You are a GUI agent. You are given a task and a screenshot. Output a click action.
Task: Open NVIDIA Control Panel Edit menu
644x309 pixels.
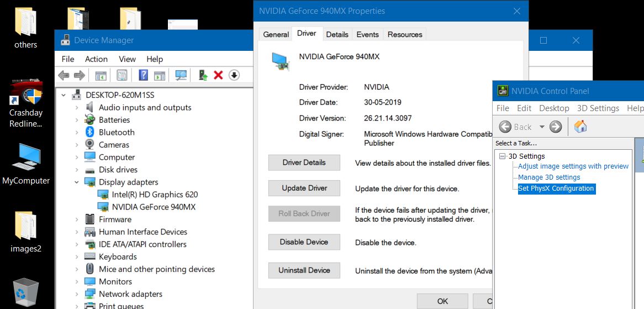point(524,108)
